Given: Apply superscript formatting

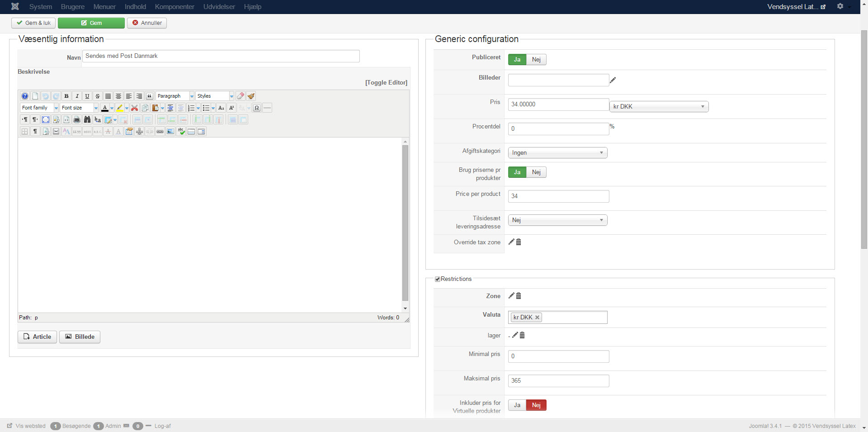Looking at the screenshot, I should click(x=231, y=108).
